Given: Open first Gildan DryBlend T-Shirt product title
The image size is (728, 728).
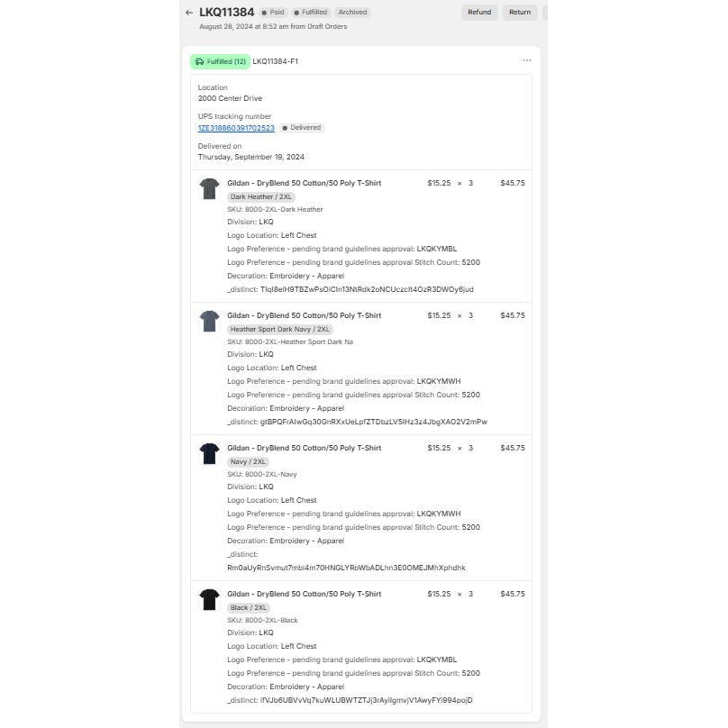Looking at the screenshot, I should 305,183.
